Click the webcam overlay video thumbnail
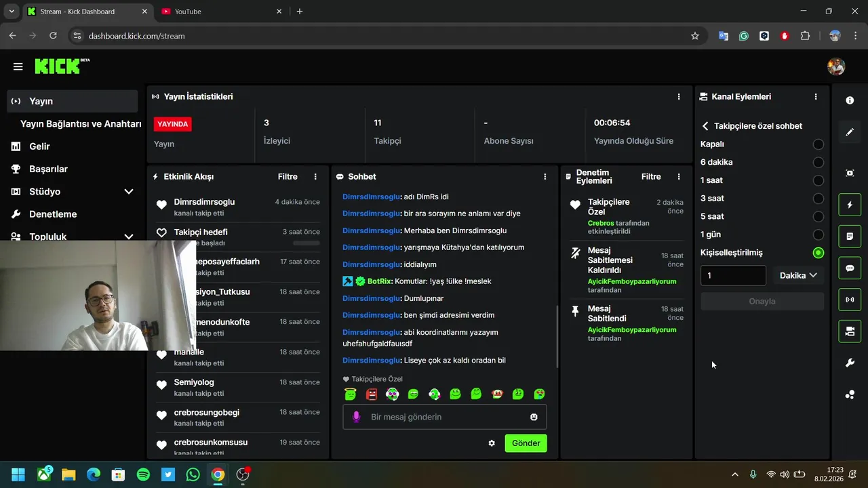The width and height of the screenshot is (868, 488). [98, 295]
